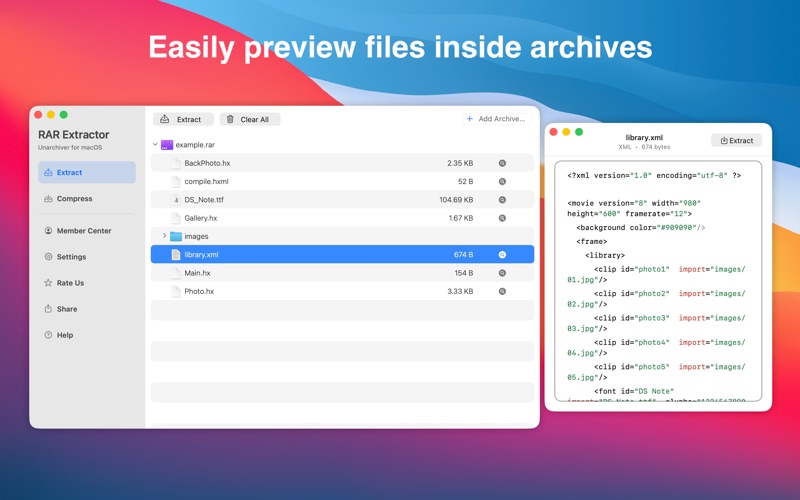Click the images folder icon

point(176,236)
